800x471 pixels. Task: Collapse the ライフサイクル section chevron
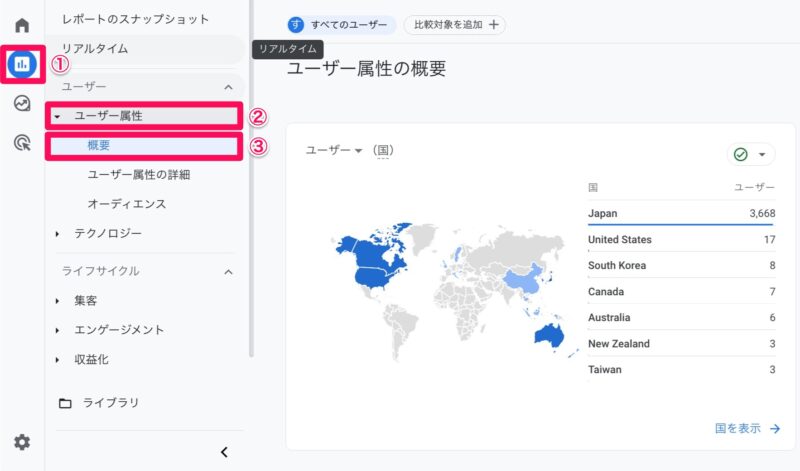tap(229, 272)
